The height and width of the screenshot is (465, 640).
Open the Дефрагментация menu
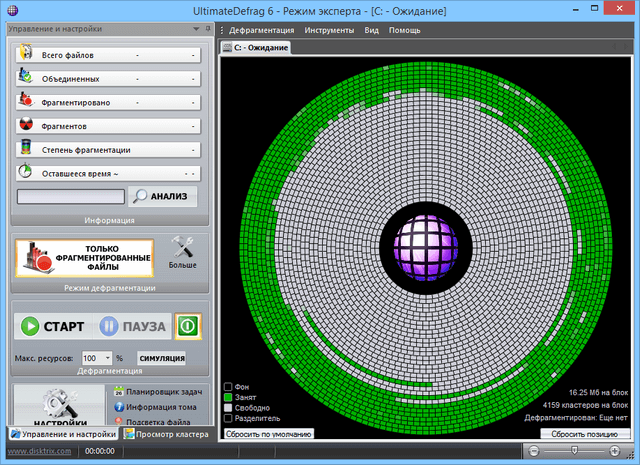[x=260, y=30]
